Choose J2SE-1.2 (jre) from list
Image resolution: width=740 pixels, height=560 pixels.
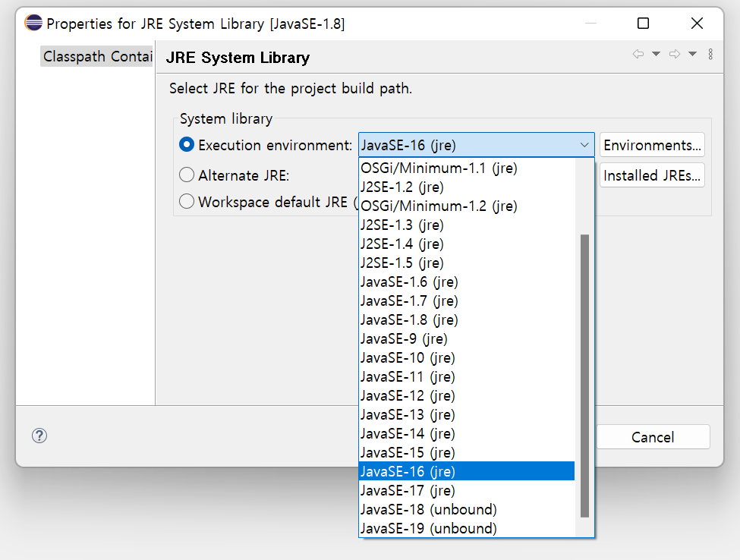467,187
